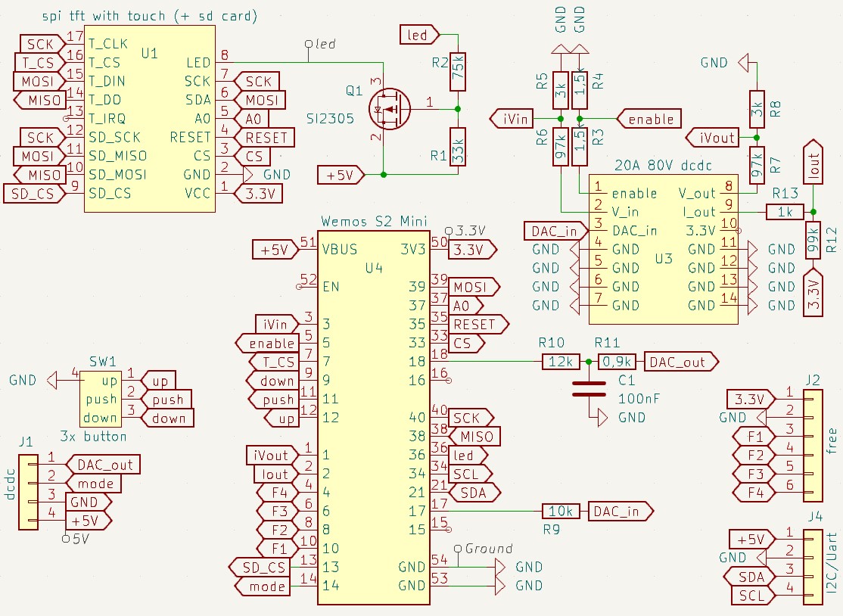This screenshot has height=616, width=843.
Task: Select resistor R6 97k symbol
Action: point(560,147)
